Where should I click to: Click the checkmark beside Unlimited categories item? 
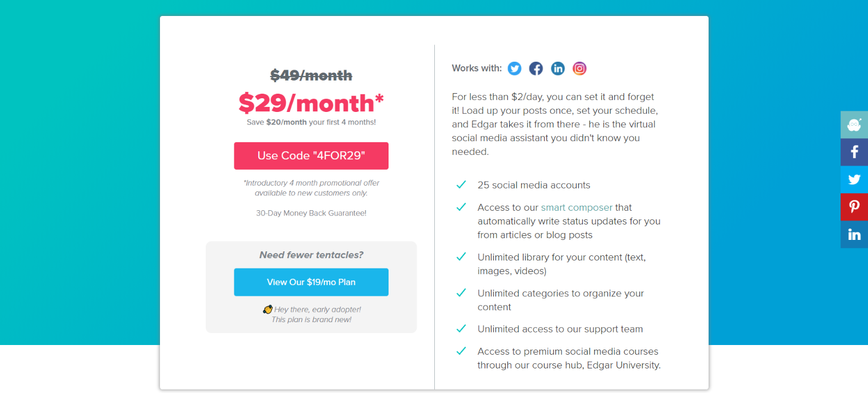point(461,293)
